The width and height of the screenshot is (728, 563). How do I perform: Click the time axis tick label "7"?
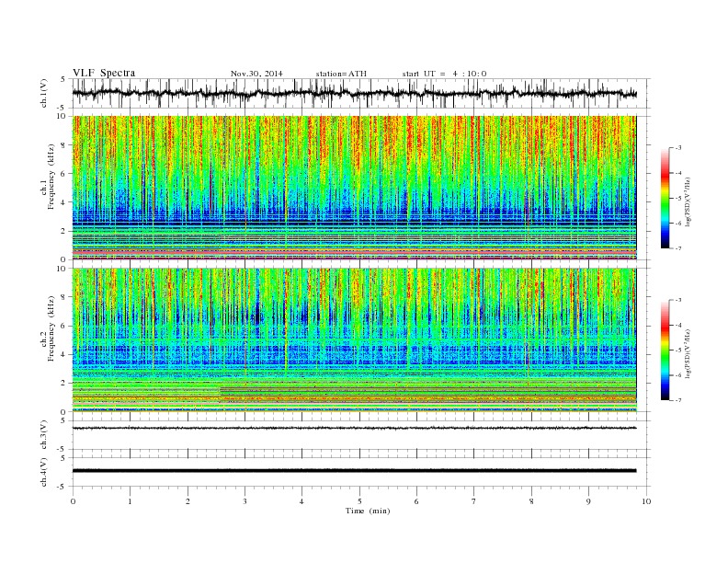[474, 501]
